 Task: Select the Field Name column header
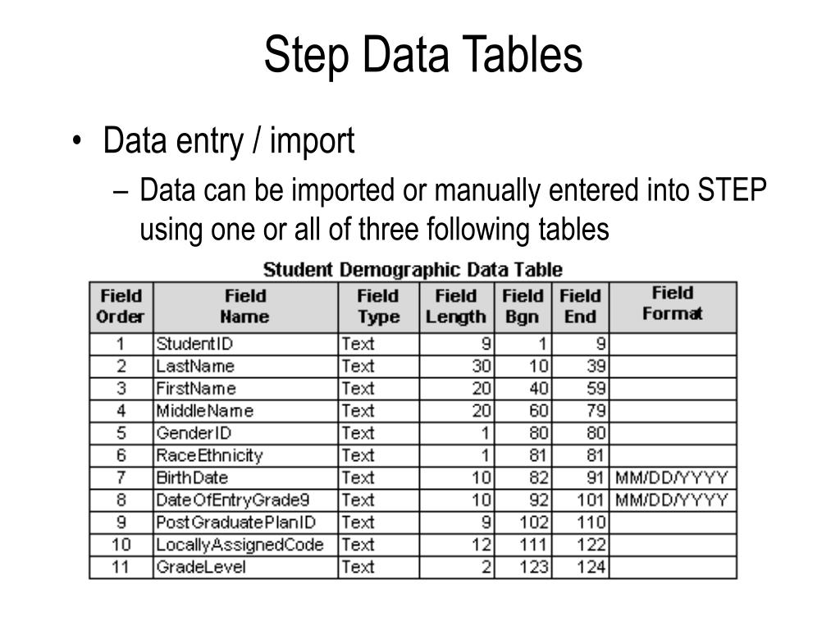[245, 307]
